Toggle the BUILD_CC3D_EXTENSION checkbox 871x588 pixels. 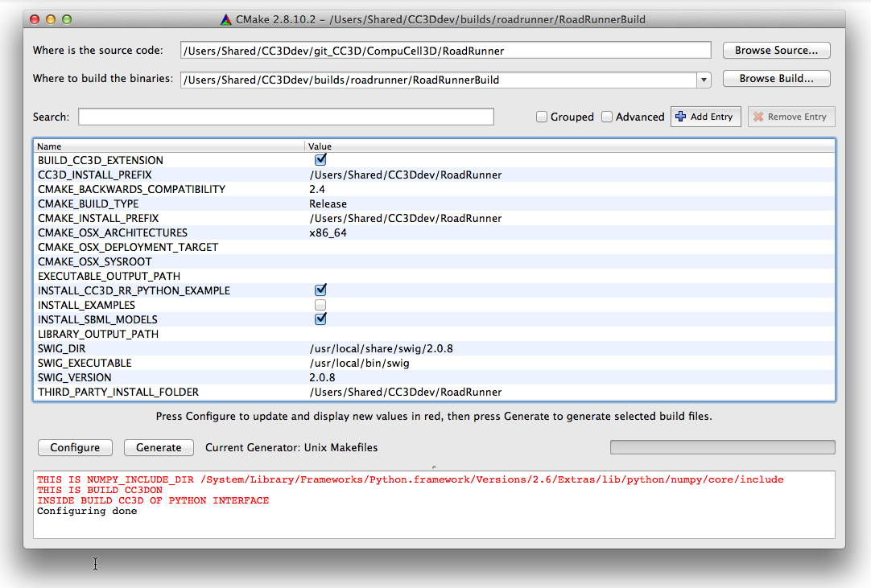[320, 160]
